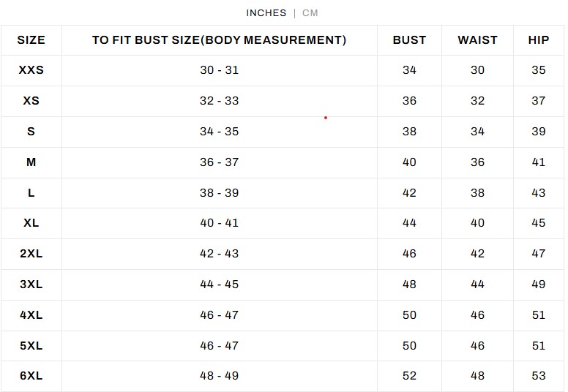Click the 30 - 31 bust range cell
This screenshot has width=568, height=392.
[219, 70]
